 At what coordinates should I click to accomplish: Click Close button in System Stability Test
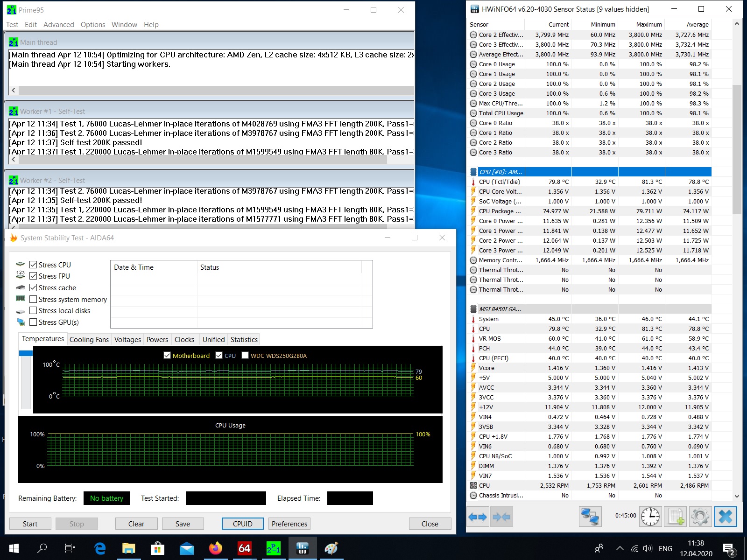point(430,524)
